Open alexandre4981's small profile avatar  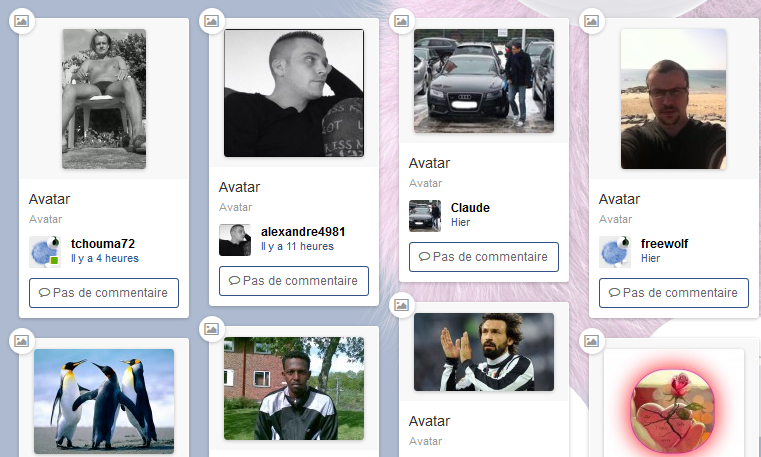(x=235, y=240)
